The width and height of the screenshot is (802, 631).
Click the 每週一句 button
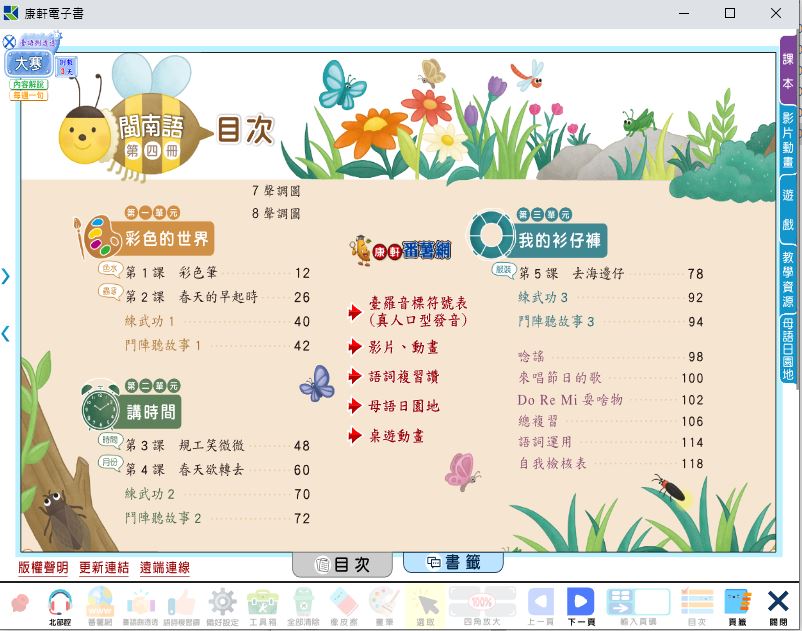pyautogui.click(x=28, y=96)
